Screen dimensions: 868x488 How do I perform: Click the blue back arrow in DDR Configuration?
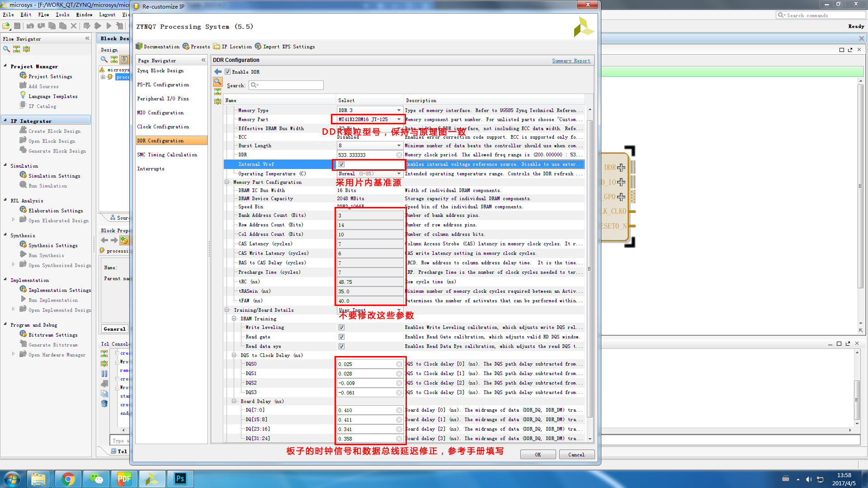218,72
